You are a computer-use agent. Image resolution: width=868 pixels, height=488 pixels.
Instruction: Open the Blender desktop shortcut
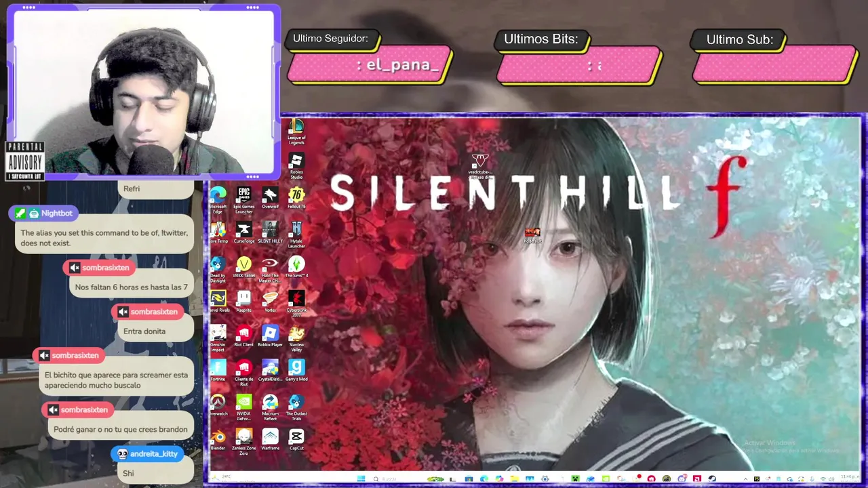[x=218, y=440]
